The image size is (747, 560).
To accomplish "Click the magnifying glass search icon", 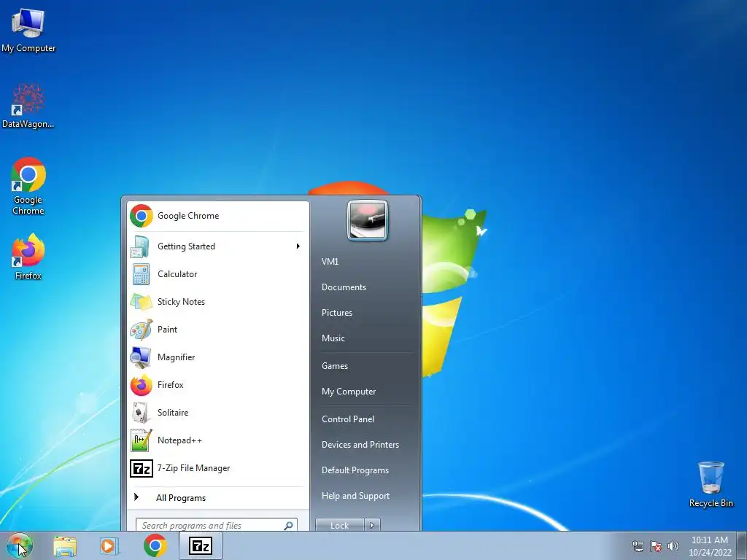I will pyautogui.click(x=288, y=525).
